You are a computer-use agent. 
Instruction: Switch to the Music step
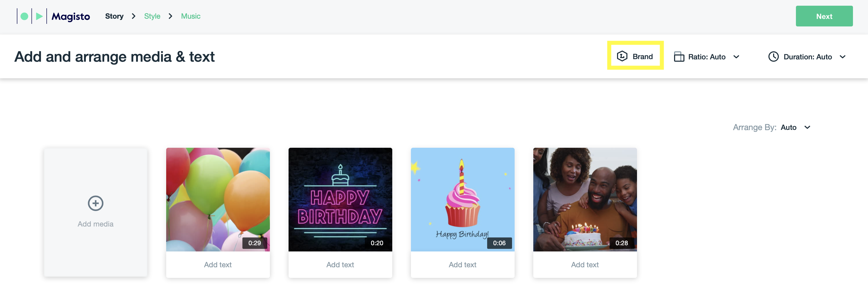coord(191,16)
